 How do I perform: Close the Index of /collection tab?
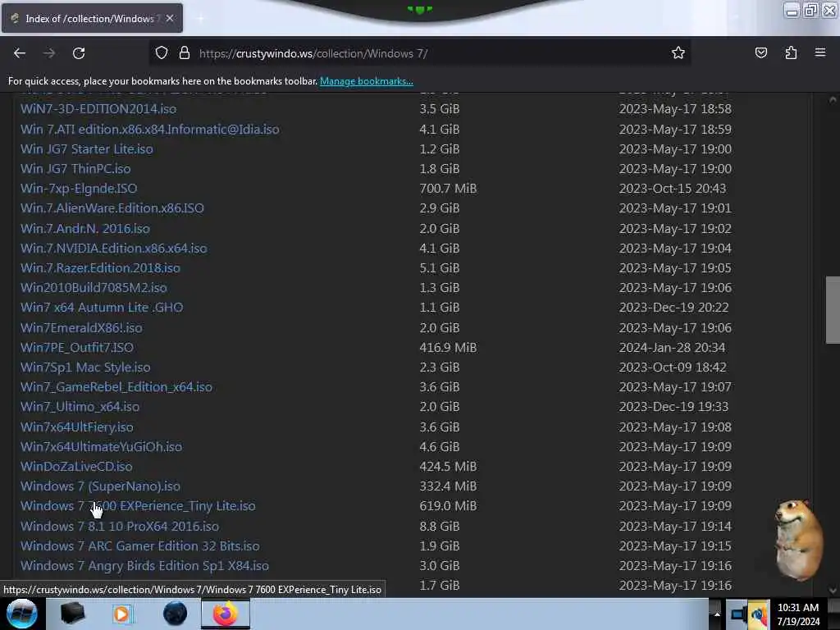[x=170, y=18]
